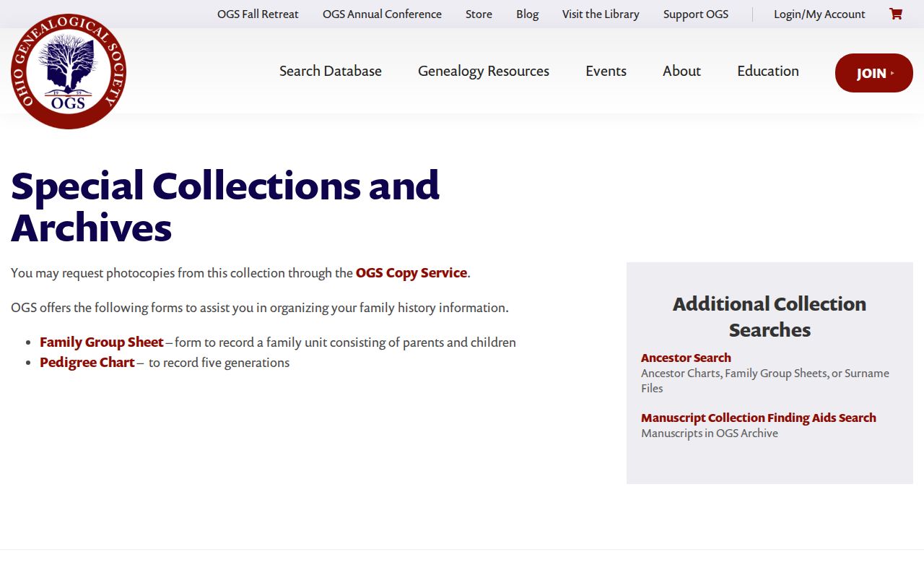Open Manuscript Collection Finding Aids Search

click(x=759, y=418)
